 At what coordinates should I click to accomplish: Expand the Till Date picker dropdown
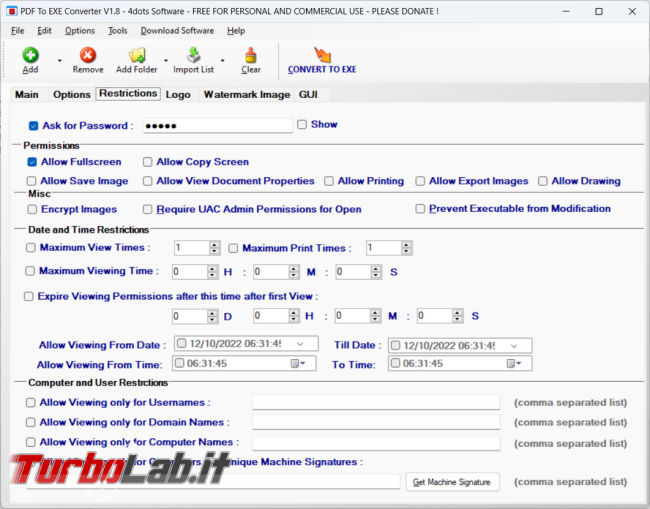[514, 346]
